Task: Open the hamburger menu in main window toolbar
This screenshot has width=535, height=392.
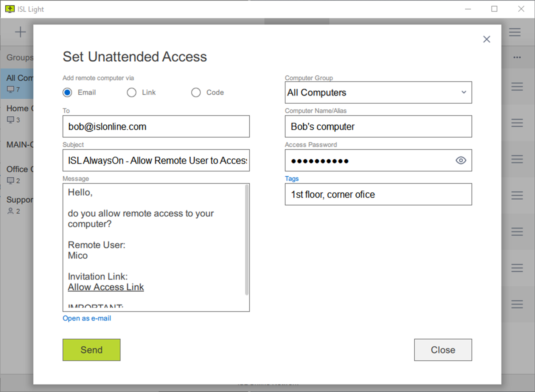Action: [x=515, y=32]
